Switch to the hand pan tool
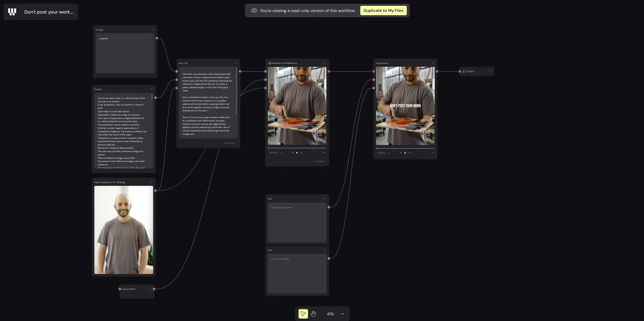 click(x=313, y=314)
